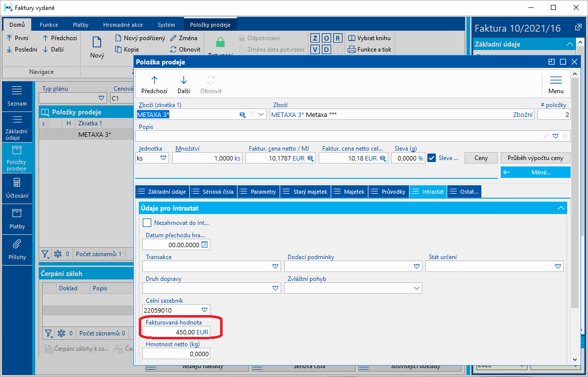This screenshot has width=588, height=377.
Task: Click the green padlock Potvrzení icon
Action: (221, 42)
